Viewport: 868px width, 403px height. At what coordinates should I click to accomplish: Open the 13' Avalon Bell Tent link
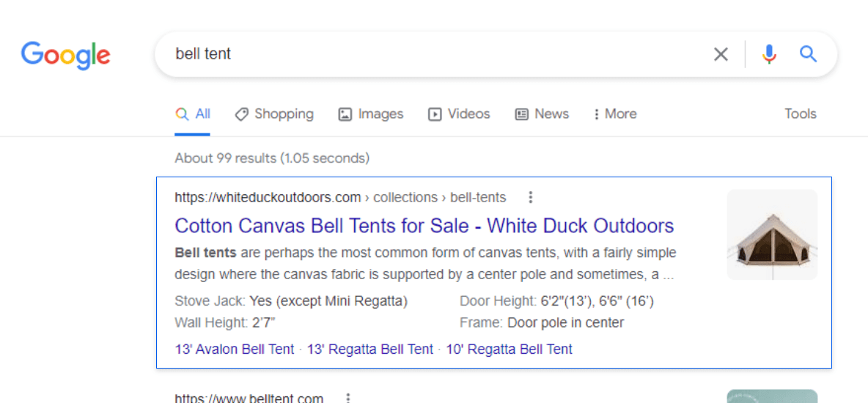pyautogui.click(x=235, y=350)
